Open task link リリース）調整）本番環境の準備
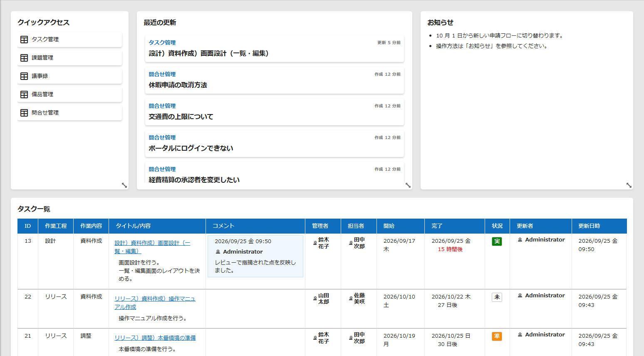This screenshot has width=644, height=356. [x=155, y=338]
